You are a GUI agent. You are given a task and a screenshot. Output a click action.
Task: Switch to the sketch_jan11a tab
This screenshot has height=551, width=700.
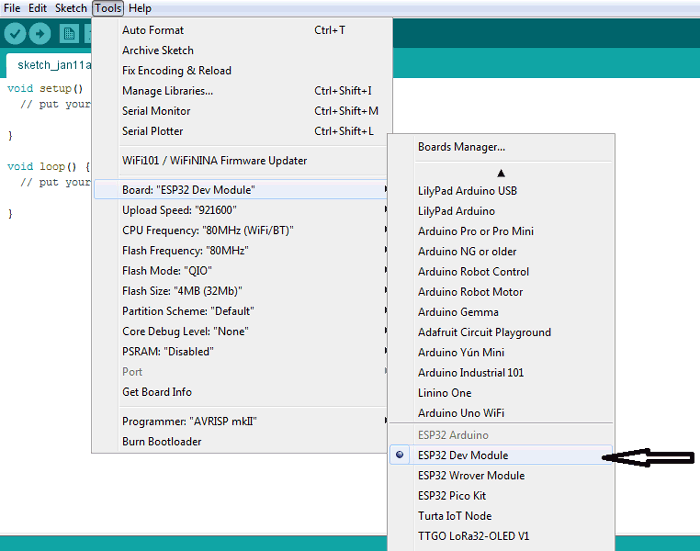[50, 65]
